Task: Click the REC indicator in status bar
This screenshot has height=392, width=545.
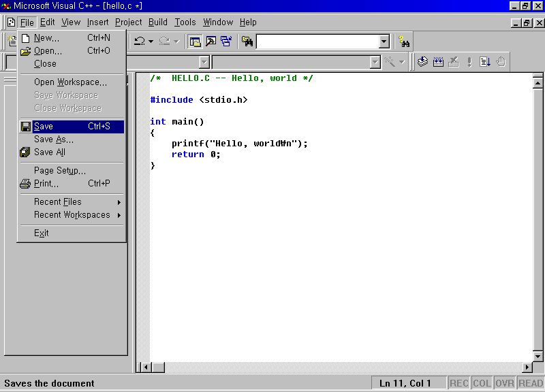Action: (458, 383)
